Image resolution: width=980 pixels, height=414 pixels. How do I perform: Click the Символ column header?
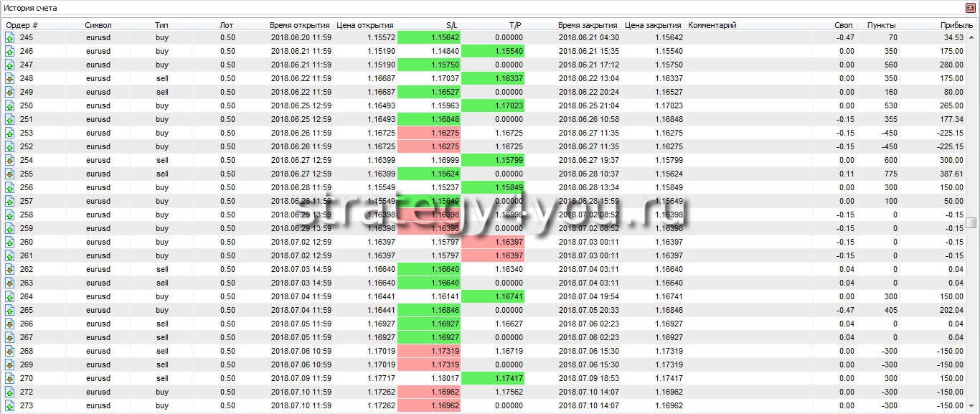(98, 25)
